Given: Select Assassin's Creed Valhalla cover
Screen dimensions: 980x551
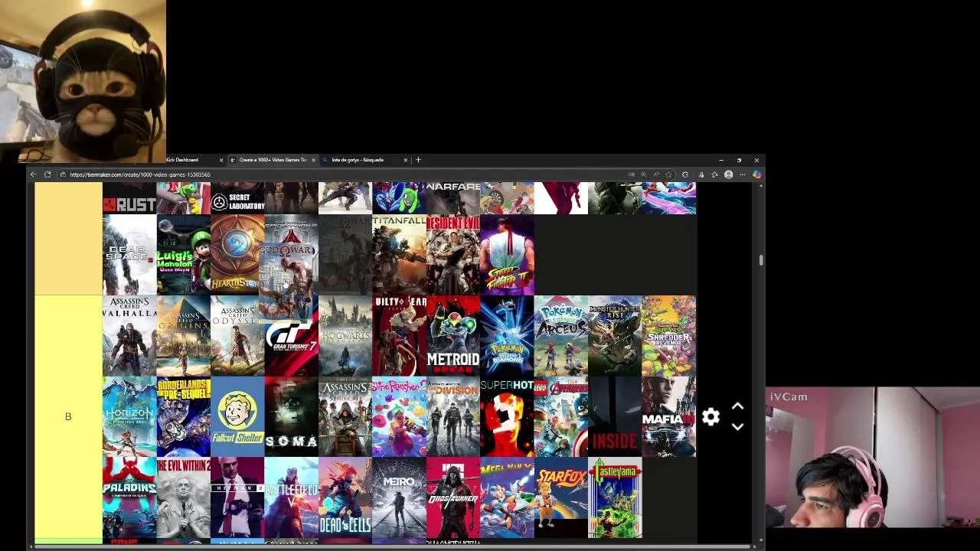Looking at the screenshot, I should point(129,336).
